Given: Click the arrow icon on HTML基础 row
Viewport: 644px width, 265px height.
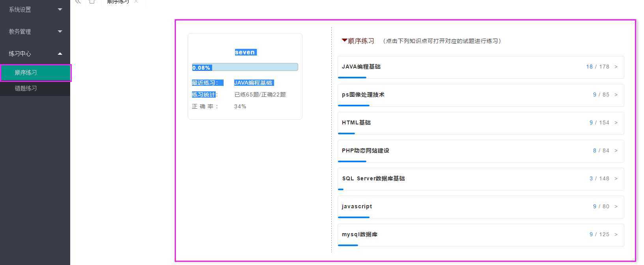Looking at the screenshot, I should (616, 123).
